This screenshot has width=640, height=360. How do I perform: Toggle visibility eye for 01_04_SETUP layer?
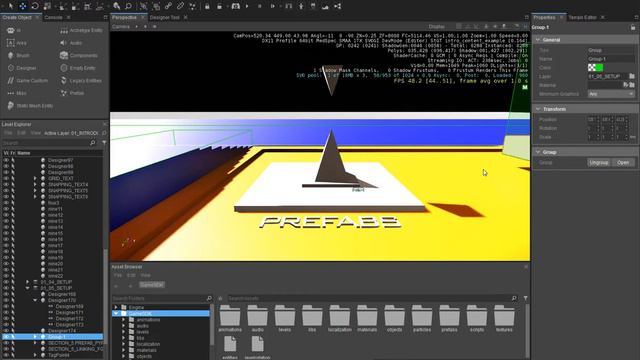pyautogui.click(x=6, y=282)
